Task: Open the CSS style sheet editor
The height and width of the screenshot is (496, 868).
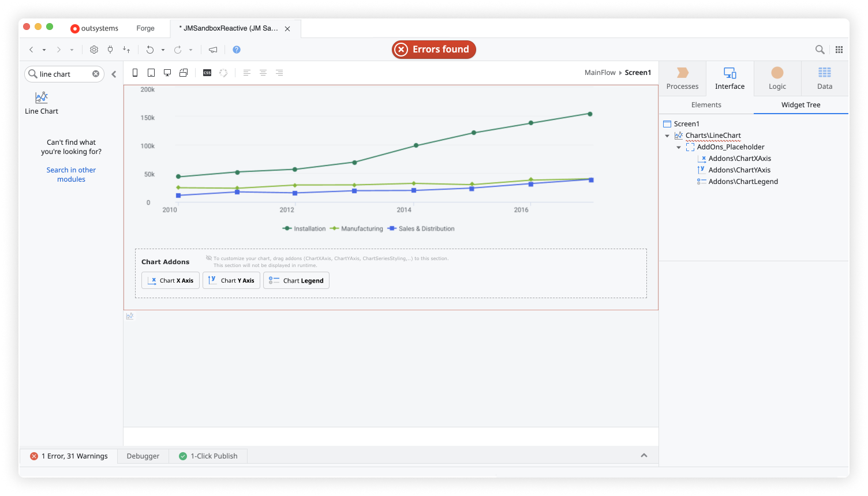Action: (x=207, y=73)
